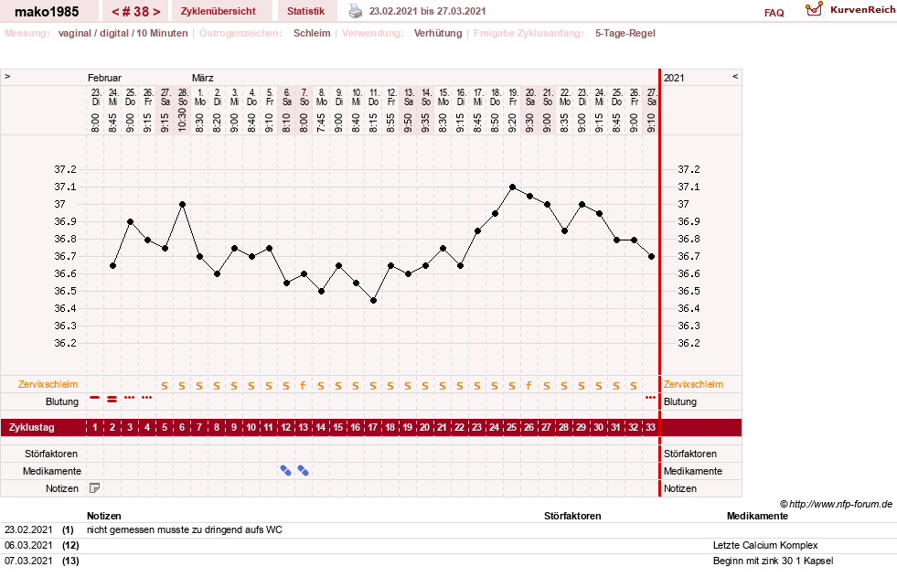Image resolution: width=897 pixels, height=588 pixels.
Task: Click 'Letzte Calcium Komplex' medication entry
Action: coord(765,545)
